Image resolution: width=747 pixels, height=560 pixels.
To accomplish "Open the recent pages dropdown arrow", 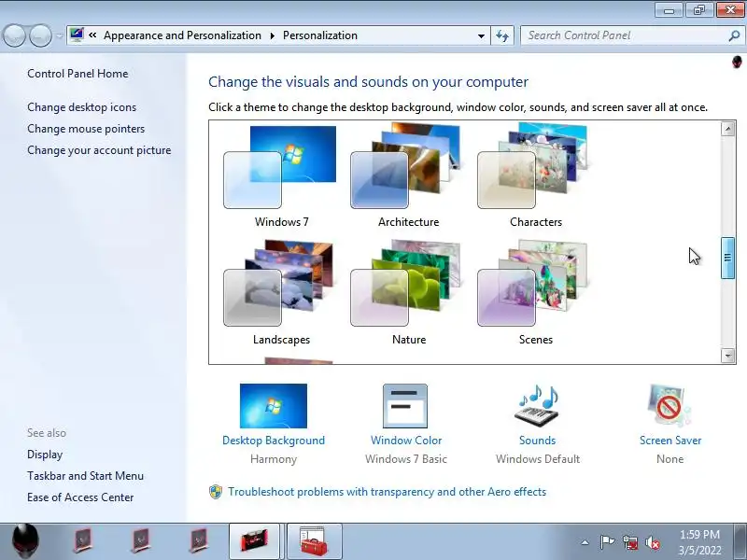I will (59, 35).
